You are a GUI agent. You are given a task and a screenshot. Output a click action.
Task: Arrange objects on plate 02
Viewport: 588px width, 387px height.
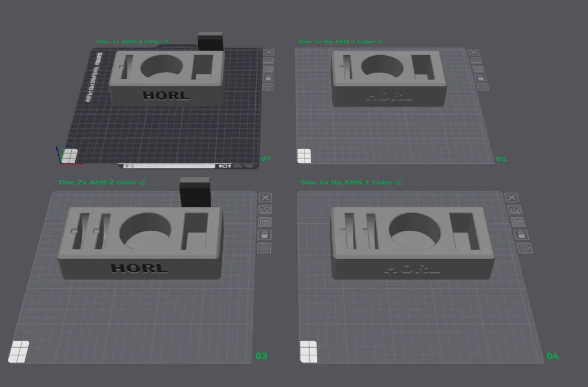479,69
